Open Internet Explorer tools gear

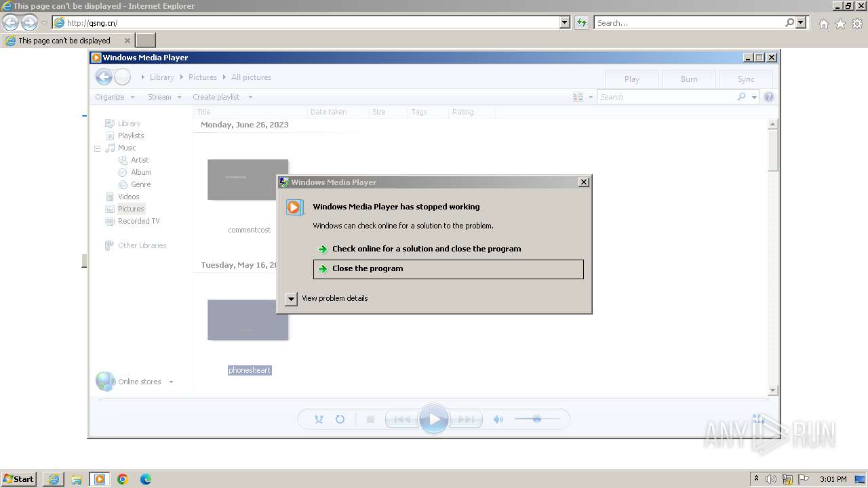(x=857, y=24)
